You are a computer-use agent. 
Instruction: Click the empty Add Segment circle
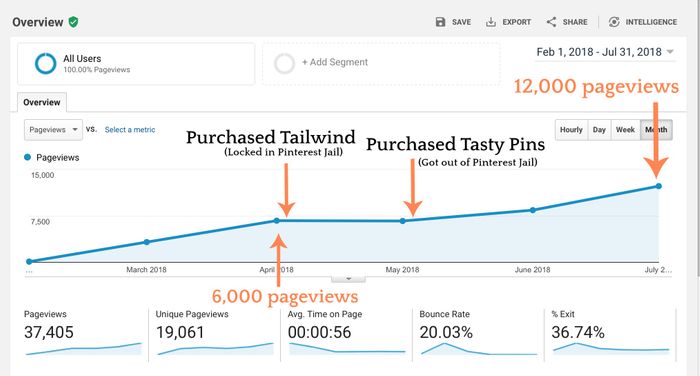(284, 63)
